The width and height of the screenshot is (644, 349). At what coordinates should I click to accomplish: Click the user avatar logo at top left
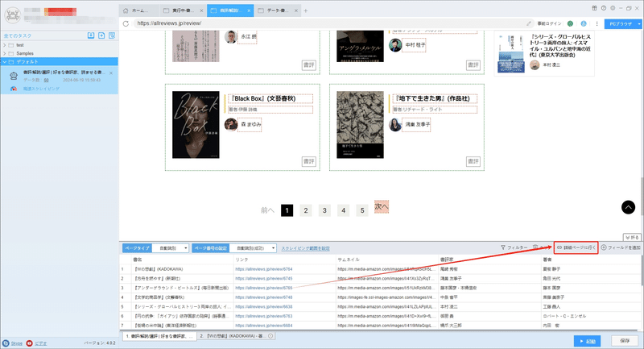(13, 15)
